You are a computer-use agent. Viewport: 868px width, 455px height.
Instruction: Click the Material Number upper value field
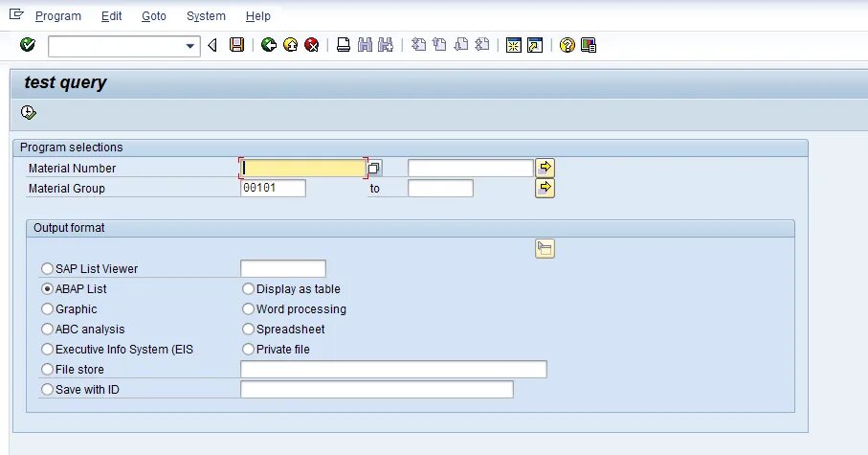point(471,168)
